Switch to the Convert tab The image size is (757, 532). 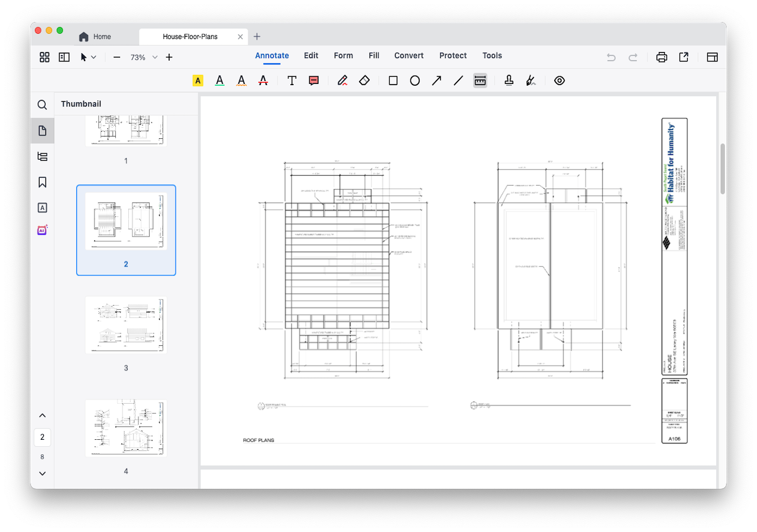(x=409, y=56)
